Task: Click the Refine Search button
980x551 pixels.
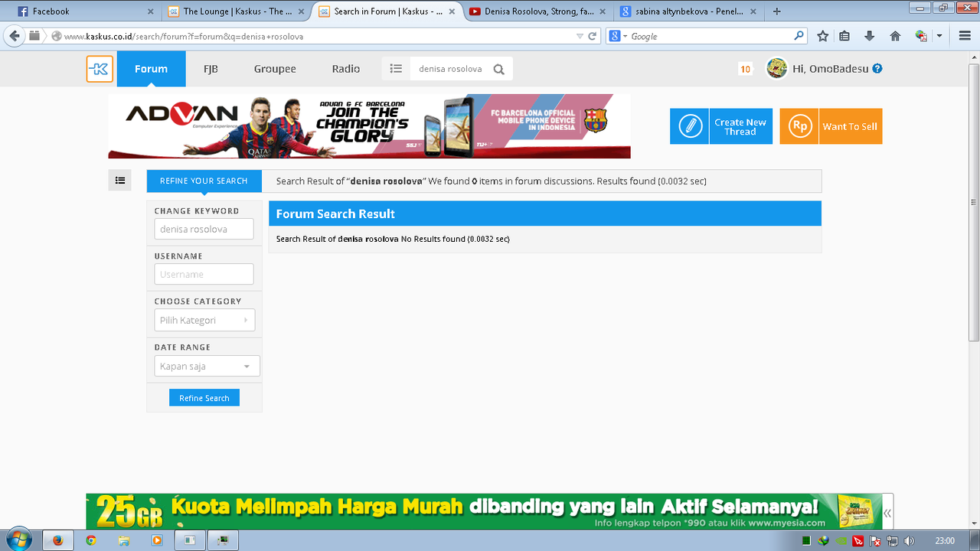Action: pyautogui.click(x=204, y=398)
